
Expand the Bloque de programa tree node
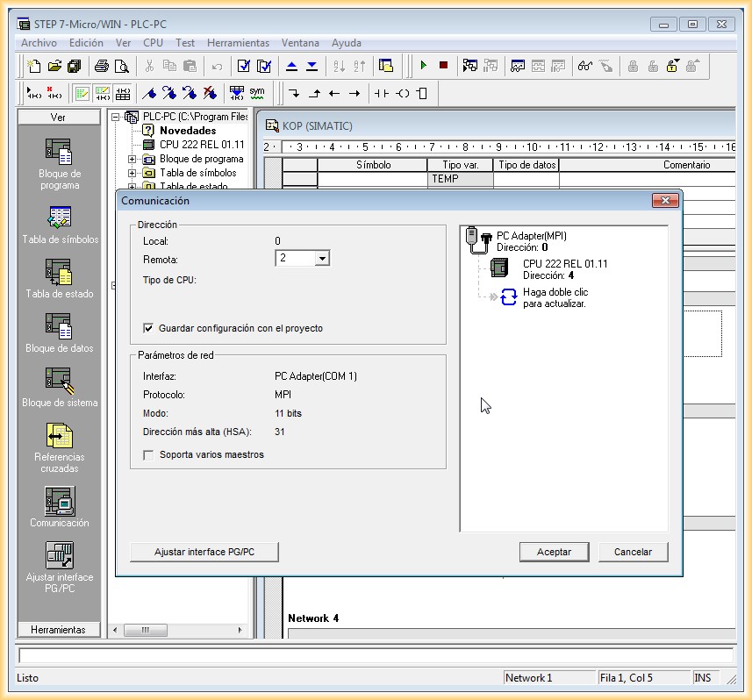(x=132, y=160)
